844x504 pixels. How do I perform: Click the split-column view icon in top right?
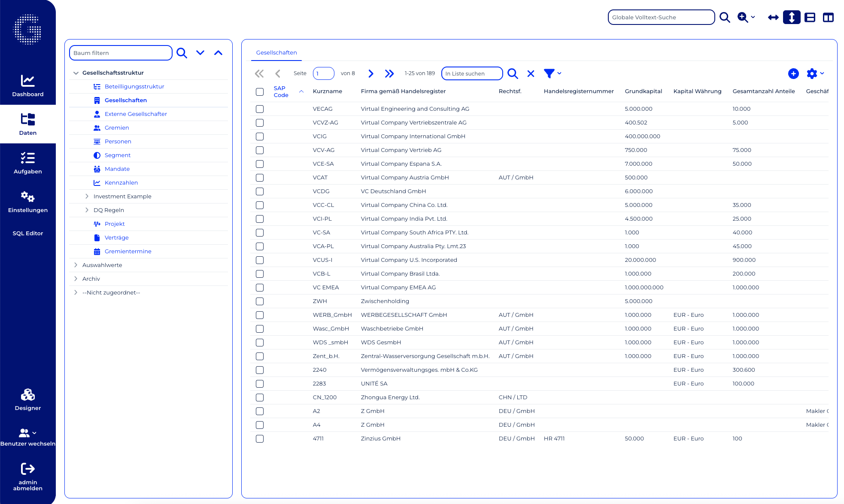point(829,17)
